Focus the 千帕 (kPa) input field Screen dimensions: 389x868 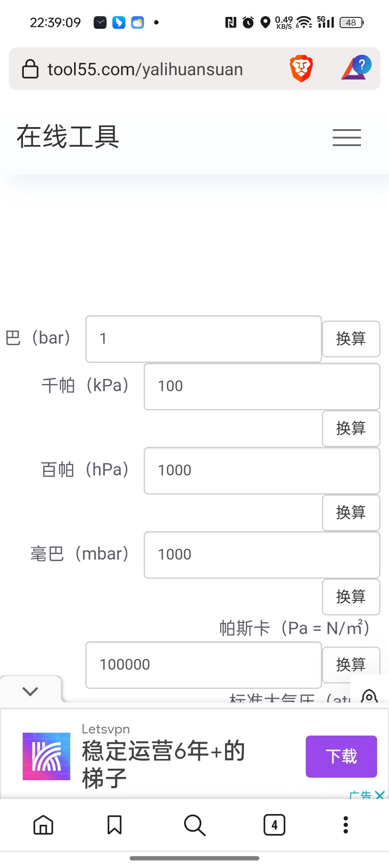coord(262,386)
